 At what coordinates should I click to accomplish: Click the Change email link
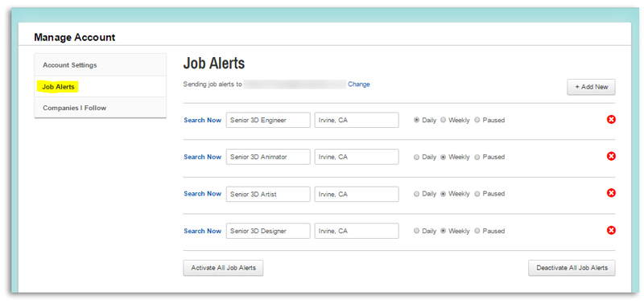359,84
